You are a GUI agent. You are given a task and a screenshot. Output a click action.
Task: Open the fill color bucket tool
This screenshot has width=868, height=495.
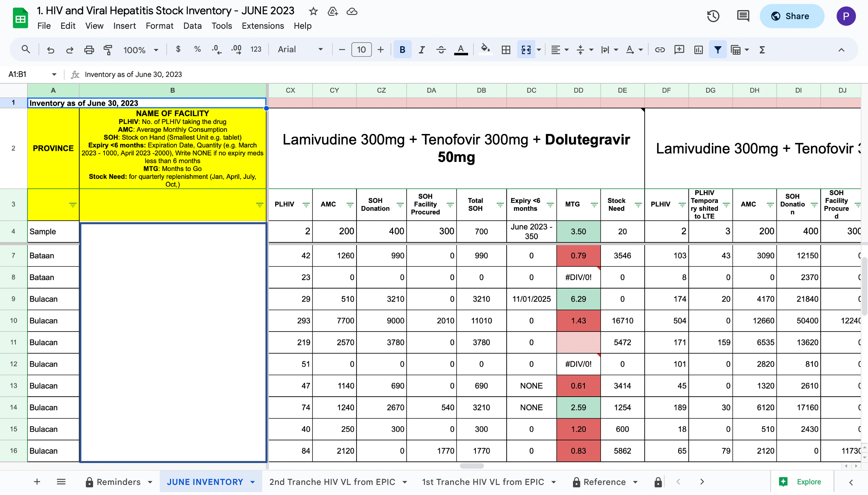point(485,50)
